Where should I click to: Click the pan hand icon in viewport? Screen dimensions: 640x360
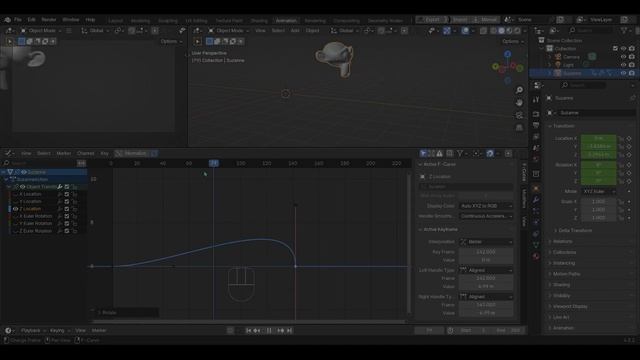point(519,102)
